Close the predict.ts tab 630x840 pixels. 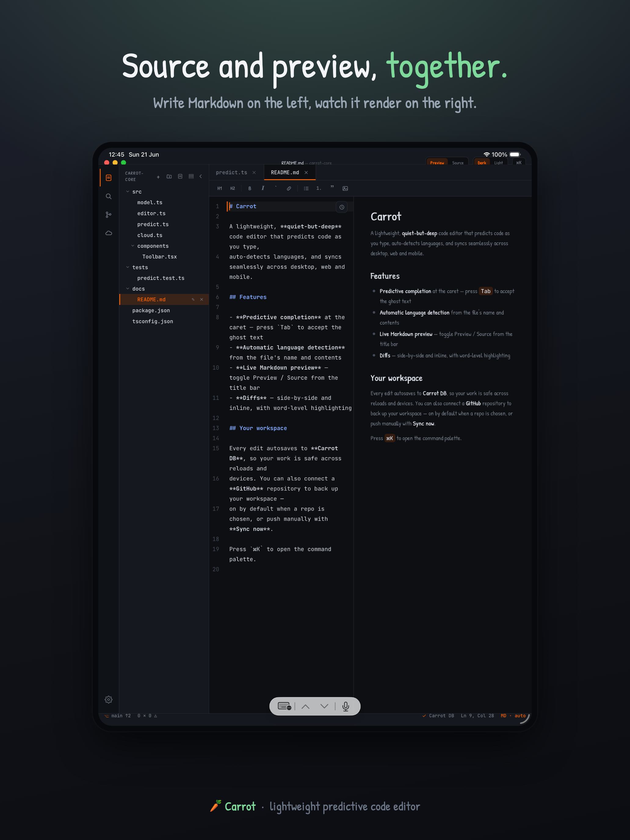[254, 173]
